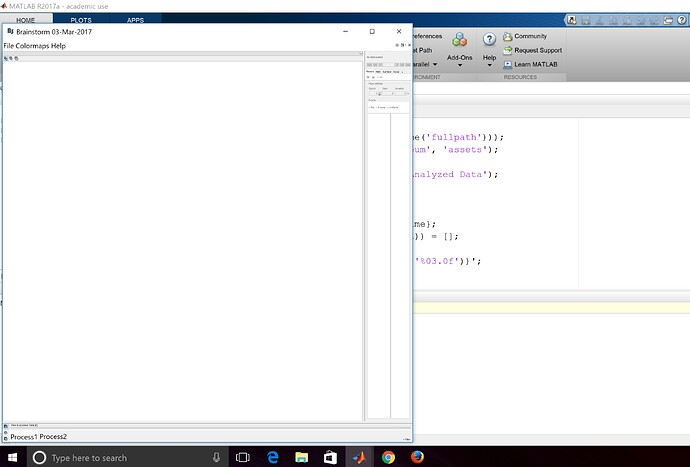The width and height of the screenshot is (690, 467).
Task: Expand the Add-Ons dropdown arrow
Action: click(x=460, y=66)
